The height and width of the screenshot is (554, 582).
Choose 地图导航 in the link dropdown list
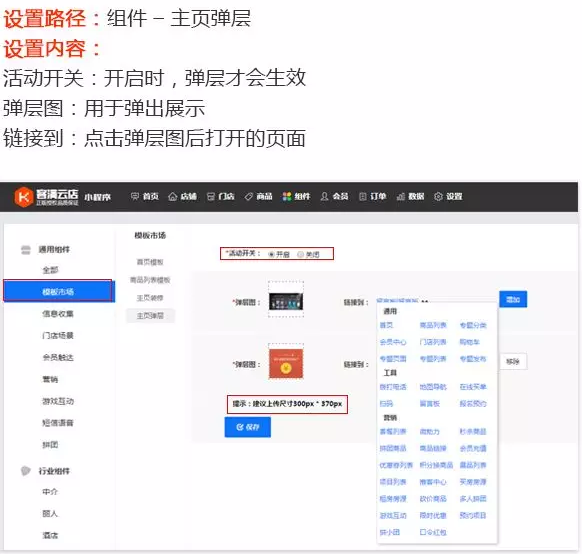[x=433, y=387]
